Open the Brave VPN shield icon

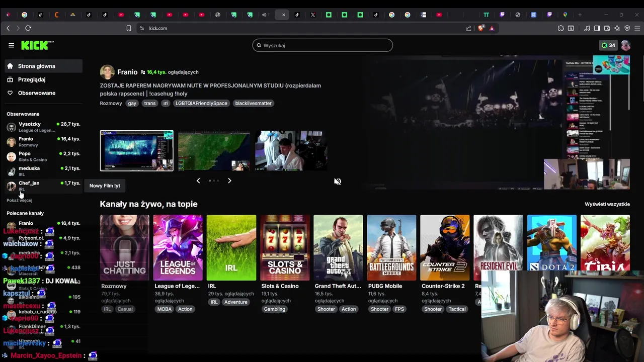627,28
